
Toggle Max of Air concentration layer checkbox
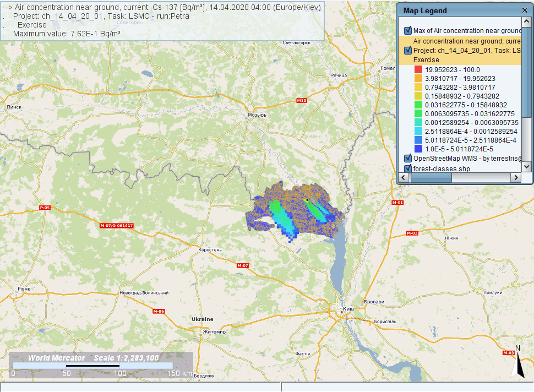point(408,31)
